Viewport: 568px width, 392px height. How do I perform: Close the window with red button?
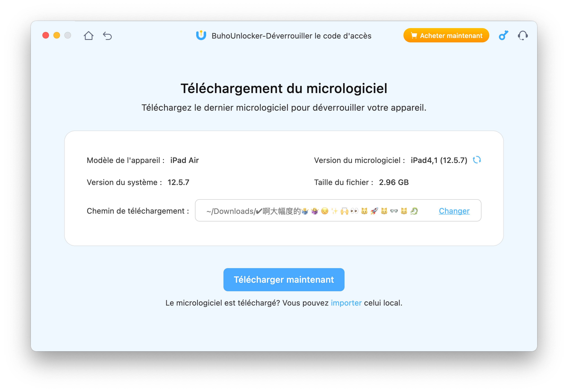point(46,35)
